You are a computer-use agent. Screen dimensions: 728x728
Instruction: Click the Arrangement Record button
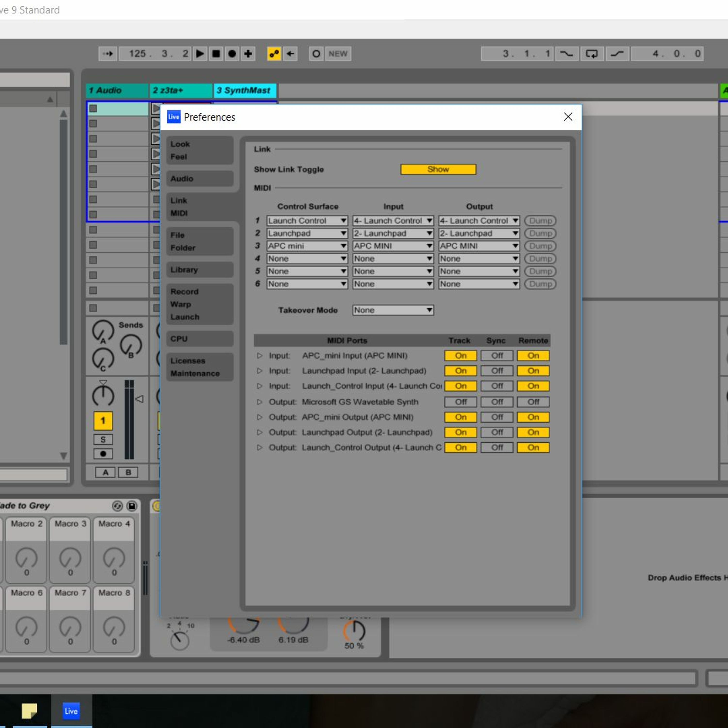pyautogui.click(x=232, y=53)
